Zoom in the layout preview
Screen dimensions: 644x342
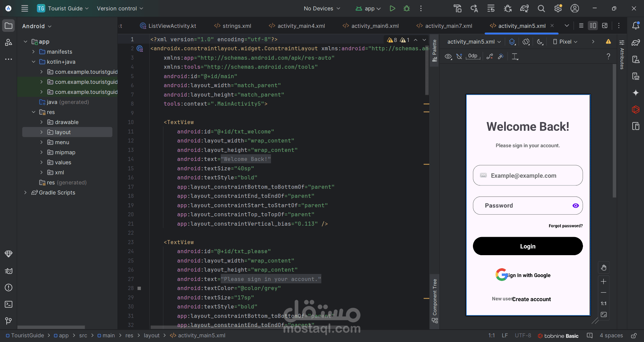pos(604,281)
